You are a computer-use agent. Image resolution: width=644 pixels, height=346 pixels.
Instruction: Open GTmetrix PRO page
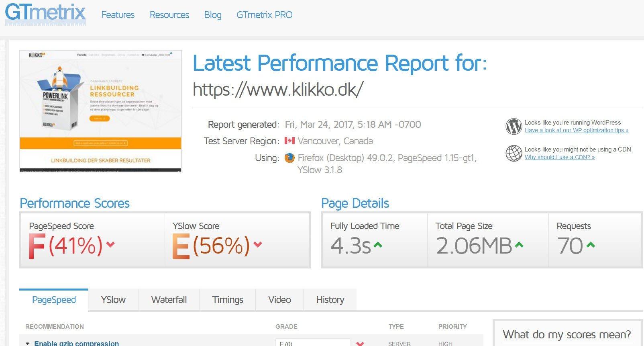(x=264, y=15)
